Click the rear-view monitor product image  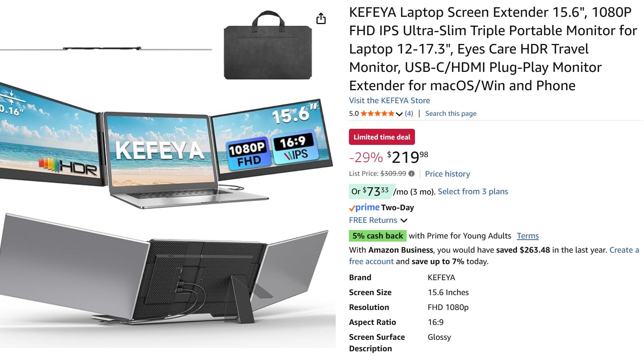tap(165, 271)
